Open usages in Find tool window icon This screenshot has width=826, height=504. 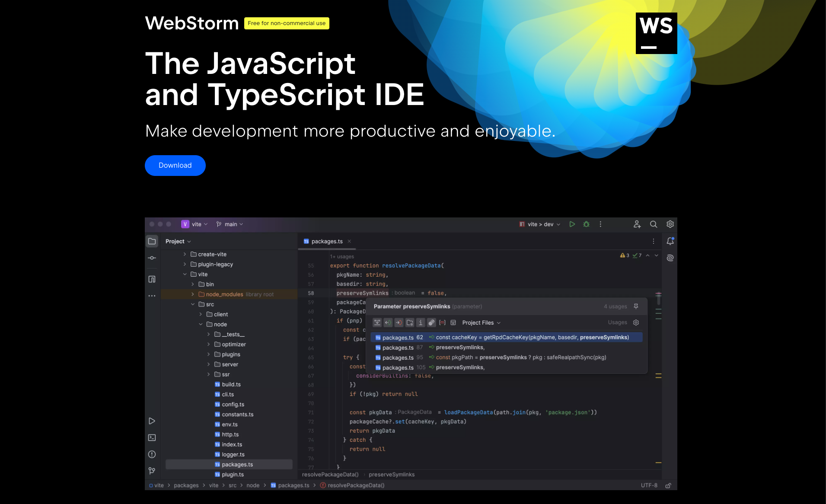pyautogui.click(x=453, y=322)
